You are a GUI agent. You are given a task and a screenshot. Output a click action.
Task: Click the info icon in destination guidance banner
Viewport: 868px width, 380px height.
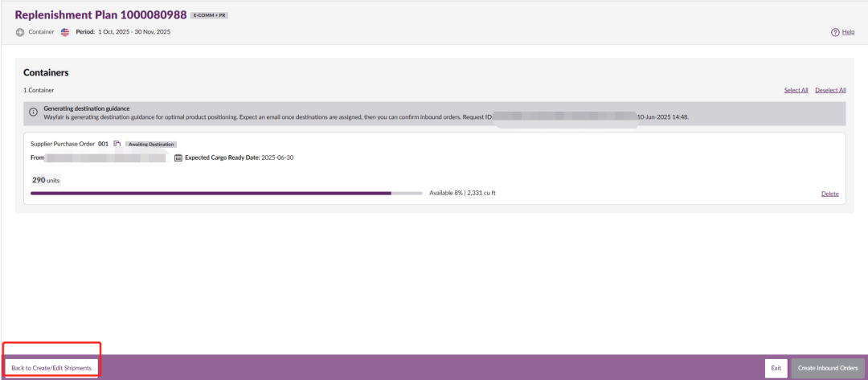pyautogui.click(x=34, y=112)
